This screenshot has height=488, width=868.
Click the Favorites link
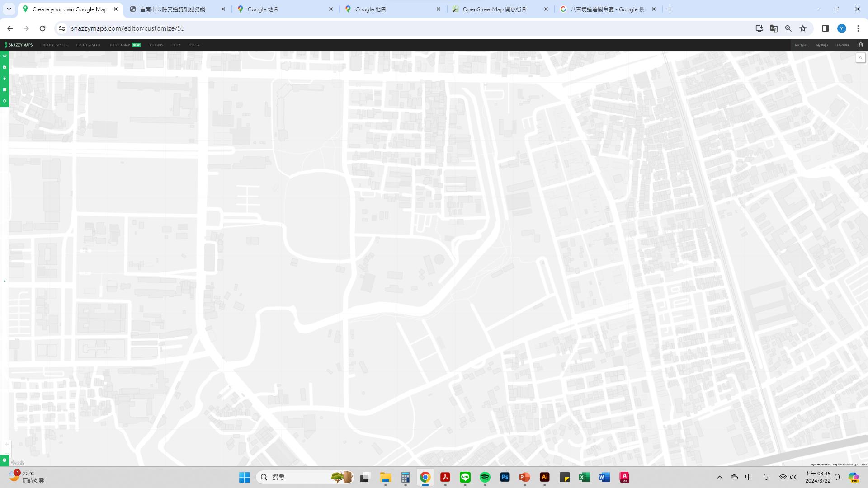coord(843,45)
